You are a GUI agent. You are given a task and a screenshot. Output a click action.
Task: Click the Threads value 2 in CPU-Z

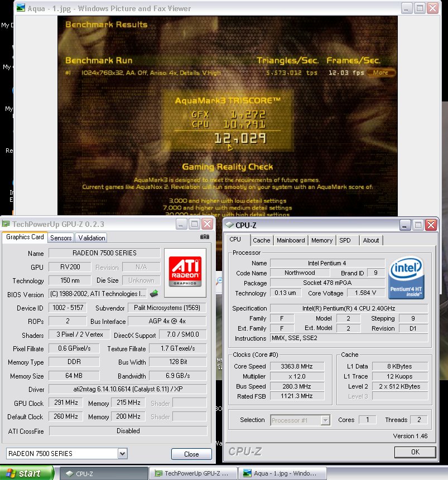point(419,420)
